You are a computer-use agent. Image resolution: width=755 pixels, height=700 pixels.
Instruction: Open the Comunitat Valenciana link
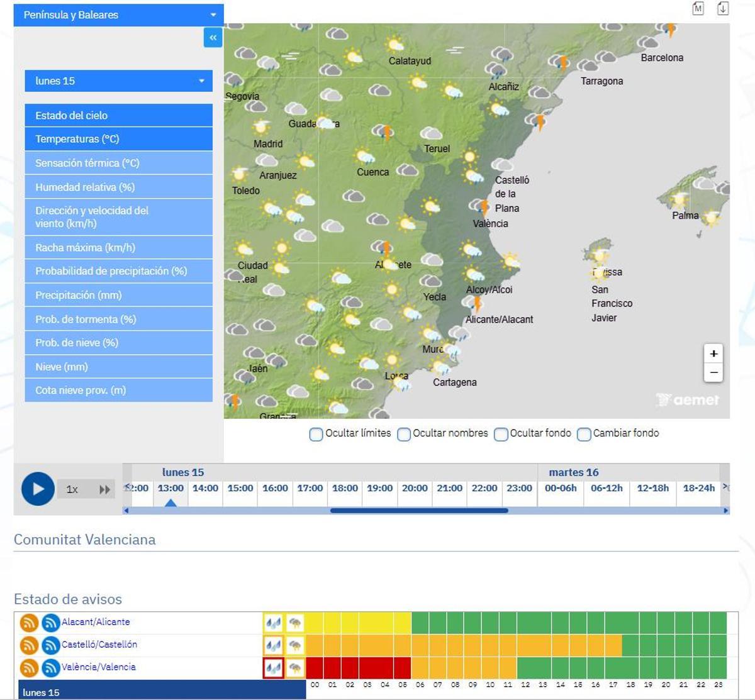click(84, 539)
